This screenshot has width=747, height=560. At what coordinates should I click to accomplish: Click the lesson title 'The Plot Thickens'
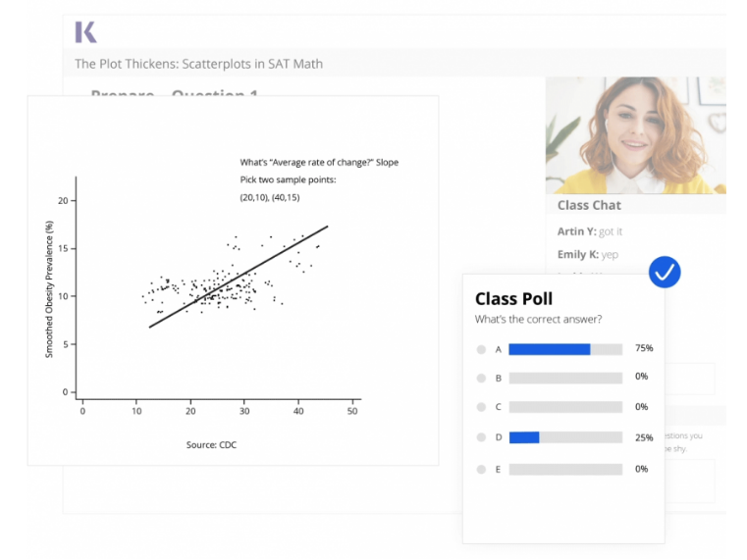click(x=198, y=64)
